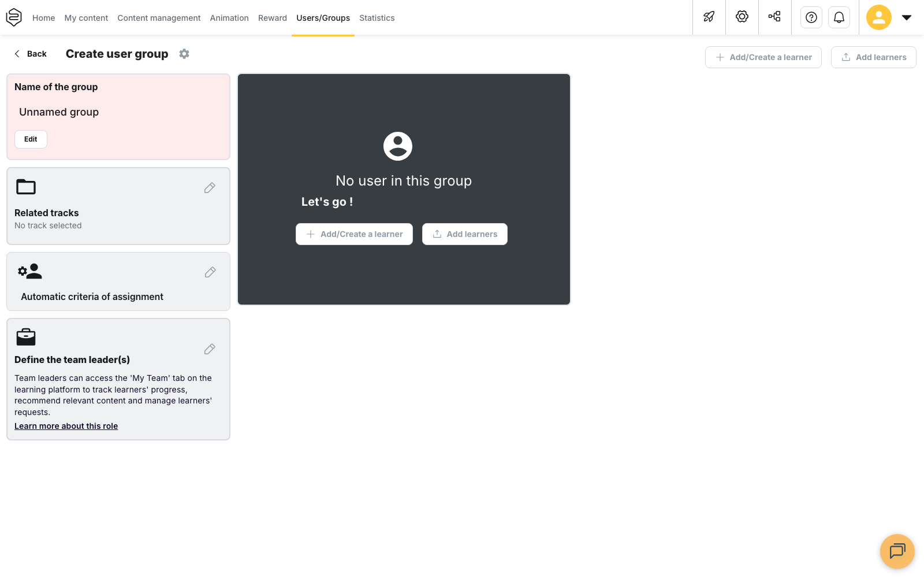Click the yellow user avatar

tap(879, 17)
